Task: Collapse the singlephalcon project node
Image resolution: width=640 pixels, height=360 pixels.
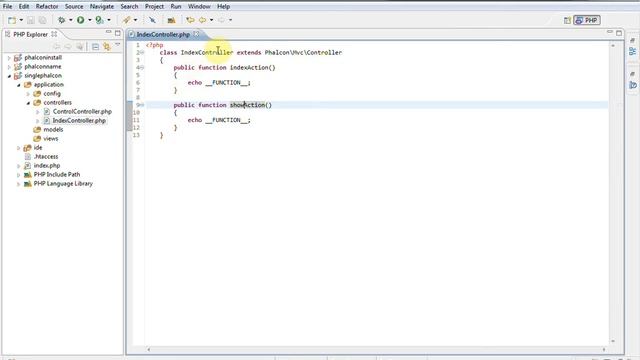Action: point(9,76)
